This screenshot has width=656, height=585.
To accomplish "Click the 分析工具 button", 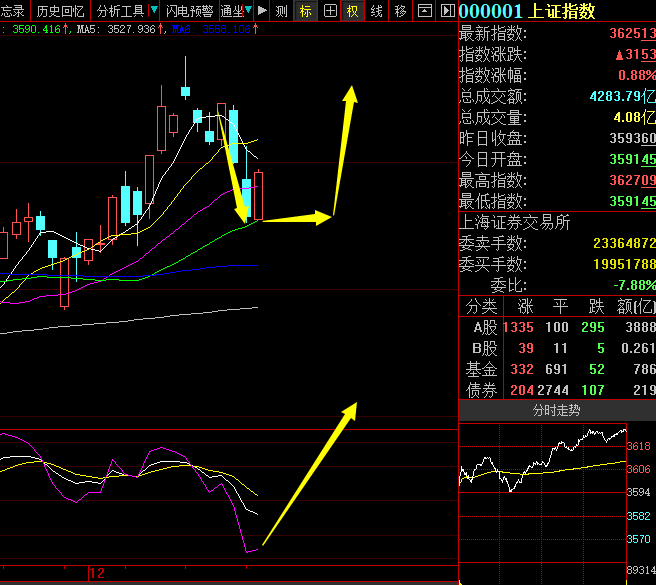I will pyautogui.click(x=120, y=10).
